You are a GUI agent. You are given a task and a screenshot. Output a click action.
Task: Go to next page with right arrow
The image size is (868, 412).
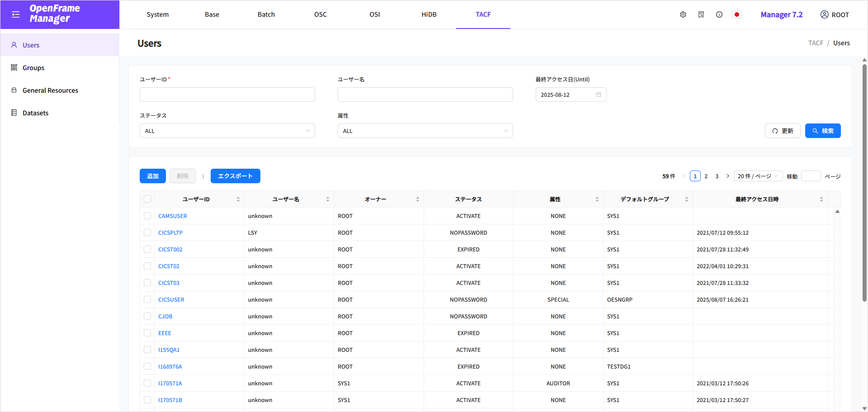pos(727,176)
